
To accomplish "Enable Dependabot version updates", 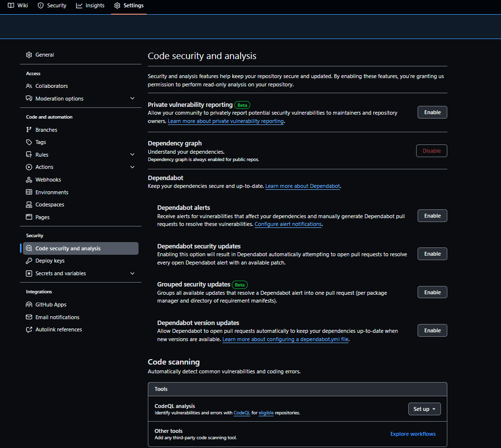I will [432, 330].
